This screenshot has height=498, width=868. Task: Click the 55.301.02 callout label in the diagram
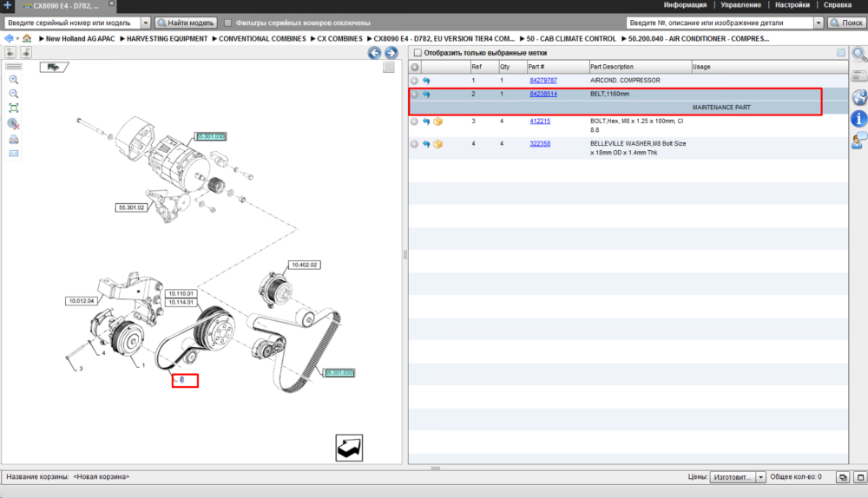131,207
